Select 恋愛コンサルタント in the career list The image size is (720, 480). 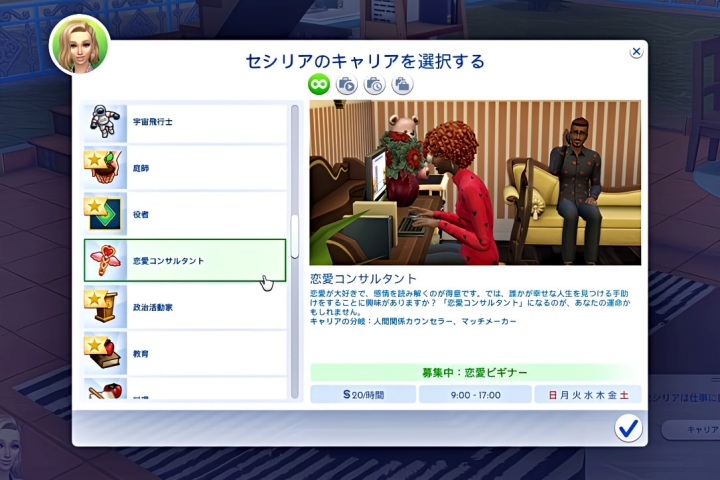(185, 260)
